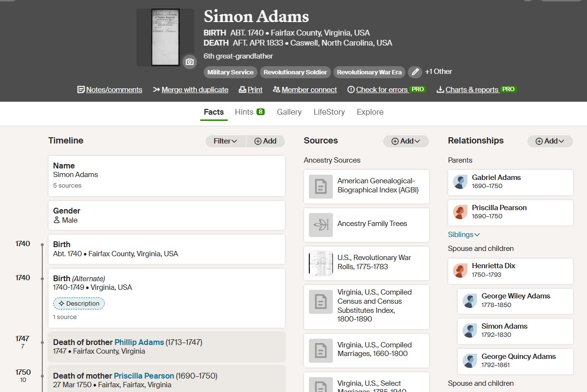Open the Gallery tab
The height and width of the screenshot is (392, 587).
pyautogui.click(x=289, y=112)
